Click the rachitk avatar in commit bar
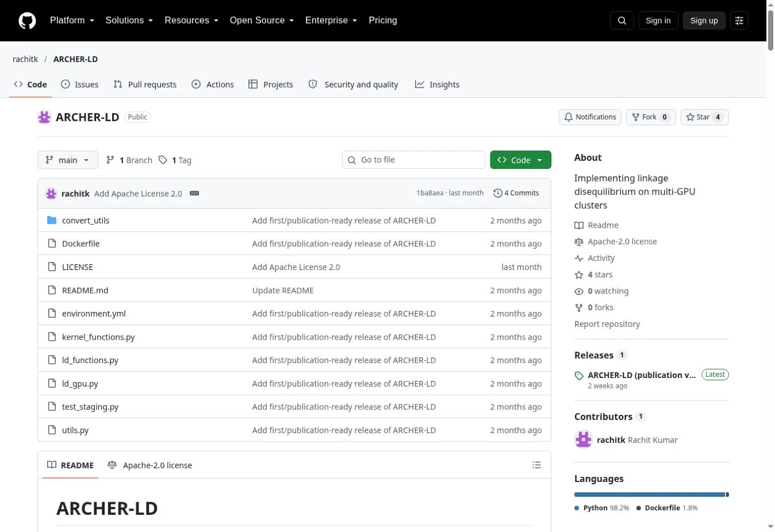 51,194
